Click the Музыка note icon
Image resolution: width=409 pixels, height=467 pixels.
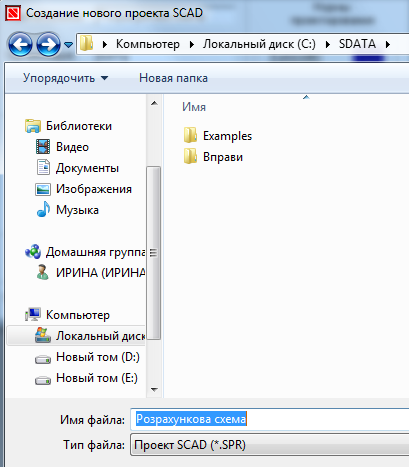pyautogui.click(x=43, y=209)
